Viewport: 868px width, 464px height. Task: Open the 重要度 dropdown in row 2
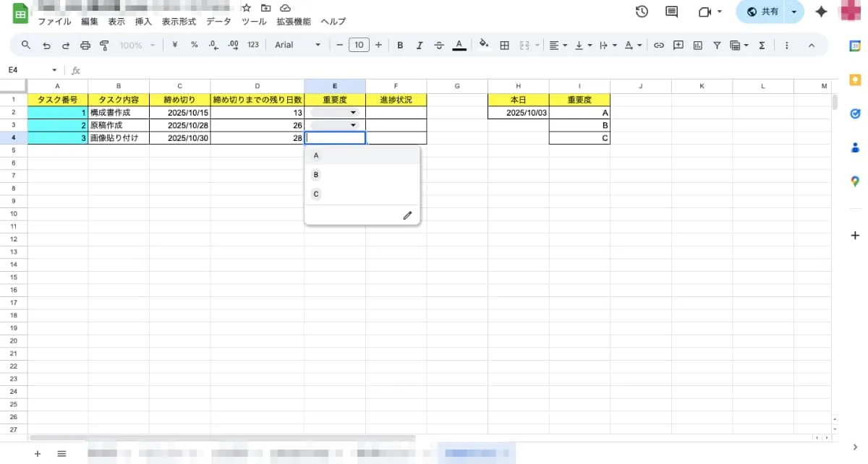click(353, 112)
